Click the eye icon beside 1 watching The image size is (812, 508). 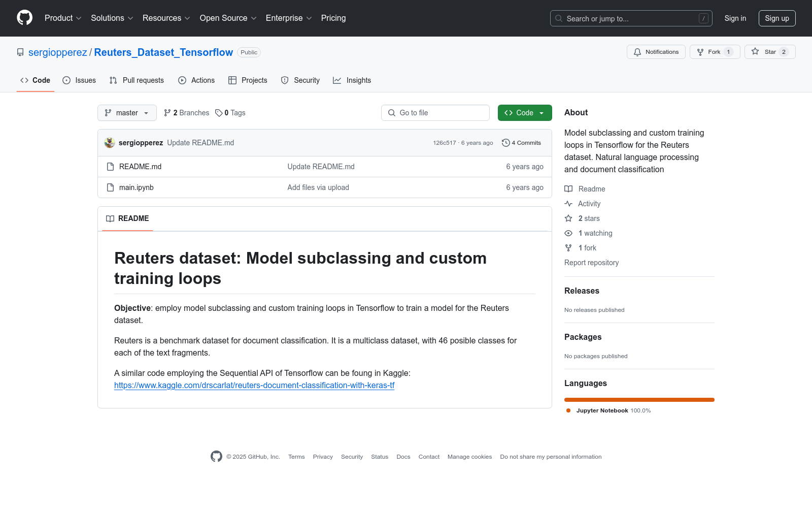pyautogui.click(x=568, y=233)
